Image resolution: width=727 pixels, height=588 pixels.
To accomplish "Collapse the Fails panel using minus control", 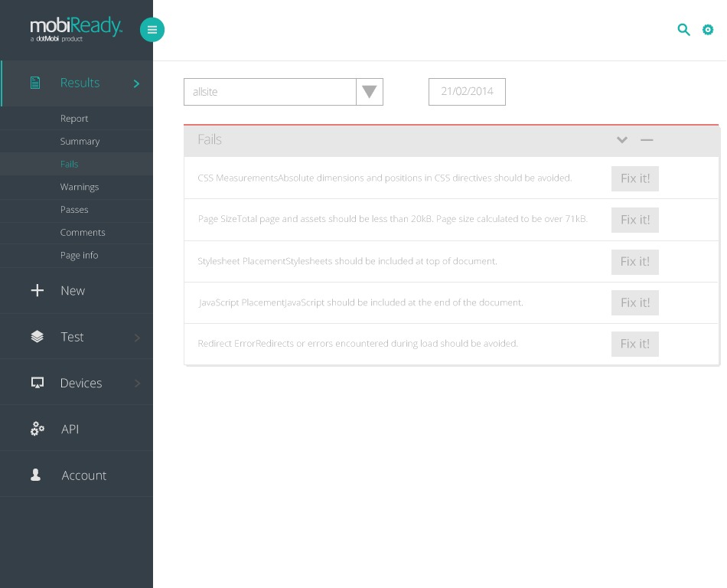I will [x=647, y=140].
